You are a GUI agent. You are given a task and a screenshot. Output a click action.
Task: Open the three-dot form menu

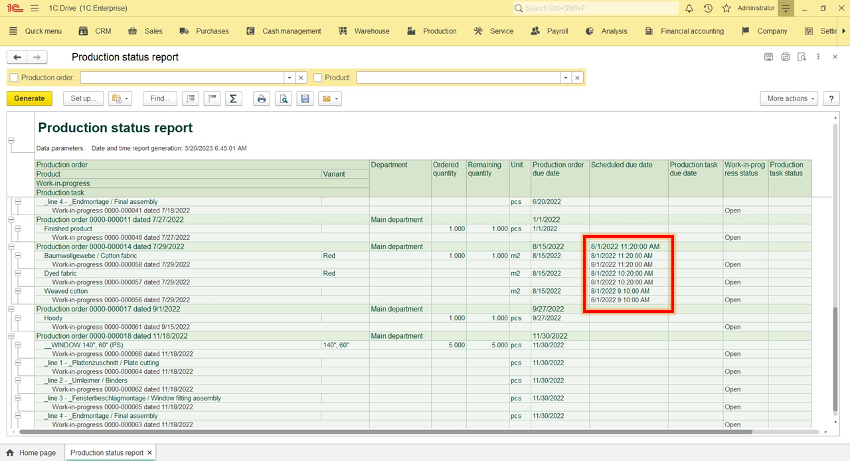coord(819,57)
